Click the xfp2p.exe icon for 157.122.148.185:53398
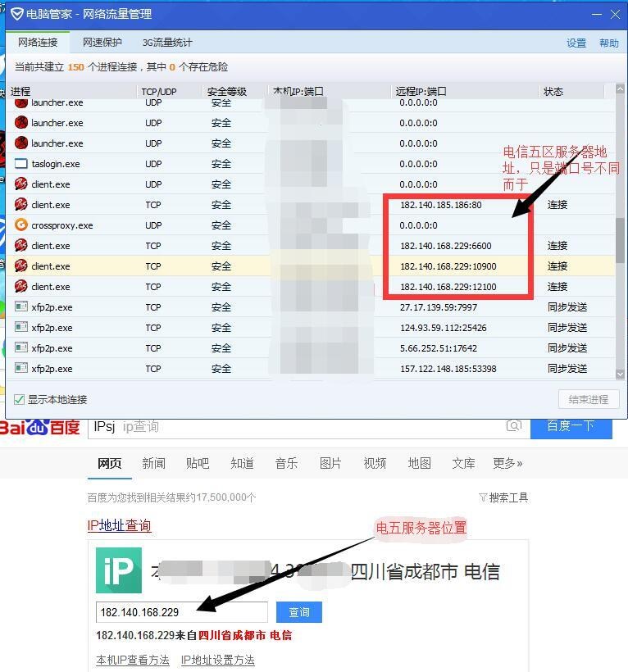The width and height of the screenshot is (628, 672). click(20, 369)
